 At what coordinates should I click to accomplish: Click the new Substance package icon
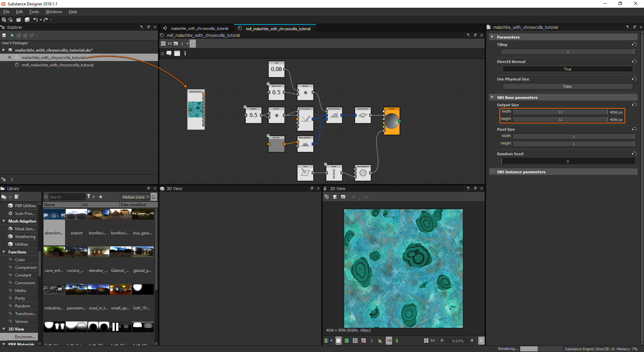[x=4, y=20]
